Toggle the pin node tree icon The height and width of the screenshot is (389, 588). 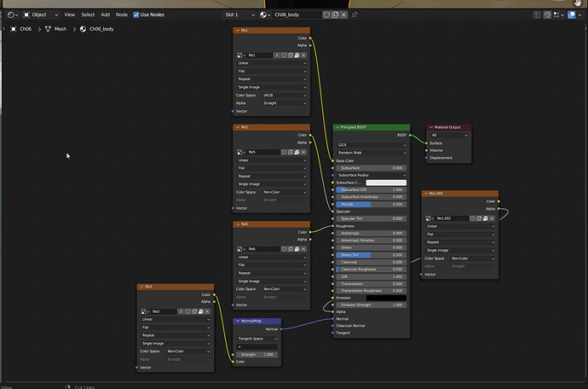(x=355, y=15)
